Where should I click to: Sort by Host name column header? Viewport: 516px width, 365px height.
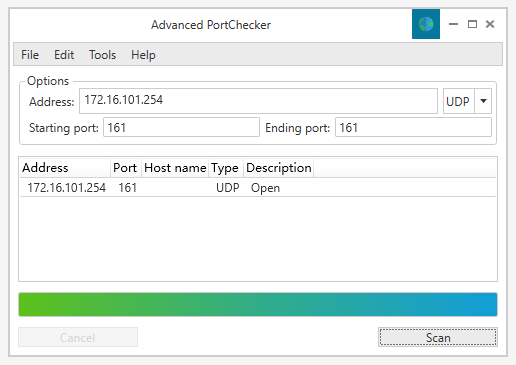(175, 168)
